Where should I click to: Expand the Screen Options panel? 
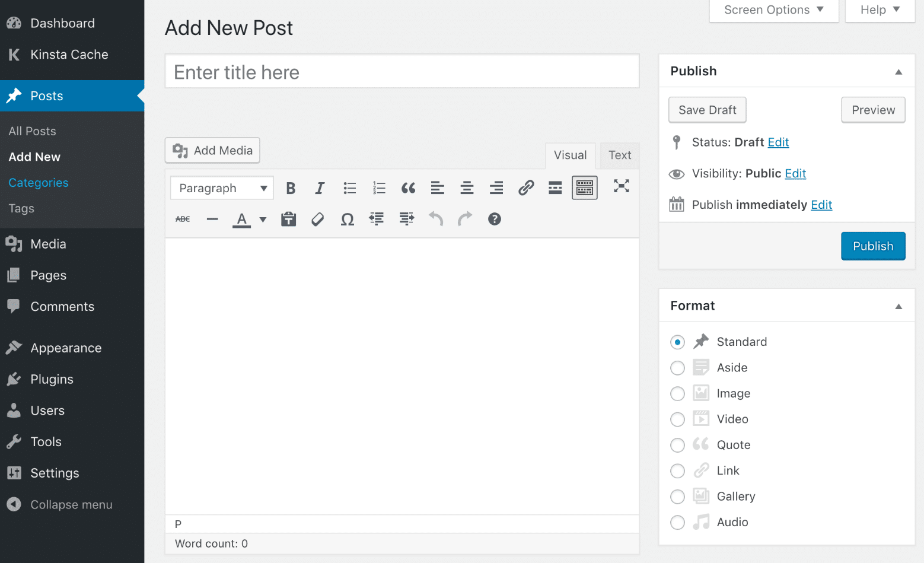pos(773,10)
